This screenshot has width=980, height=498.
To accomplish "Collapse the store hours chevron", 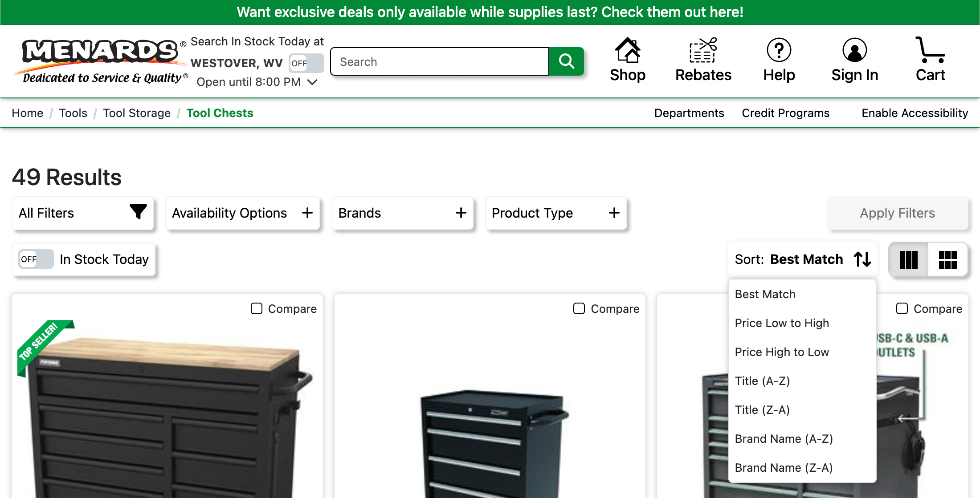I will [x=312, y=82].
